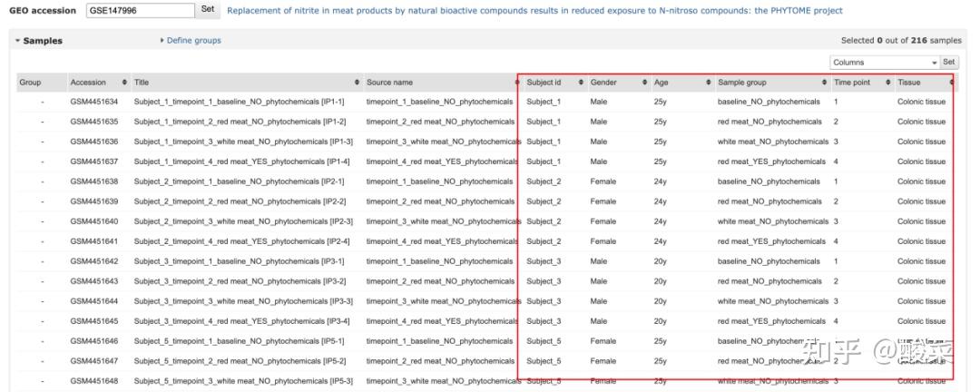
Task: Sort by Subject id sort arrows
Action: [x=582, y=83]
